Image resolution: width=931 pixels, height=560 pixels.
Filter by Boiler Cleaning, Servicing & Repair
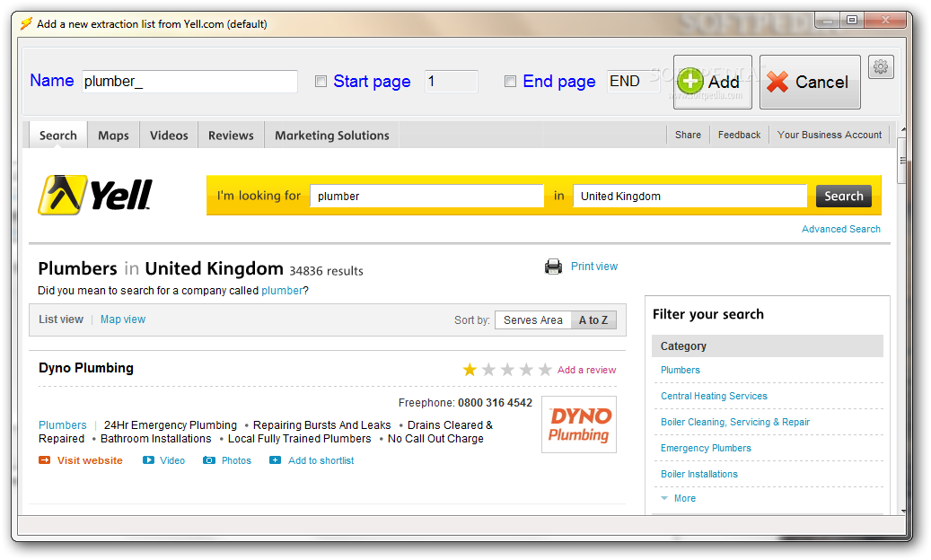tap(735, 423)
